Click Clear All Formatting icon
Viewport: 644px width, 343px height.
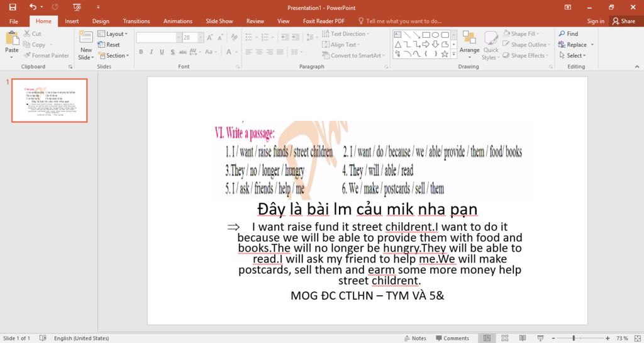[x=235, y=37]
